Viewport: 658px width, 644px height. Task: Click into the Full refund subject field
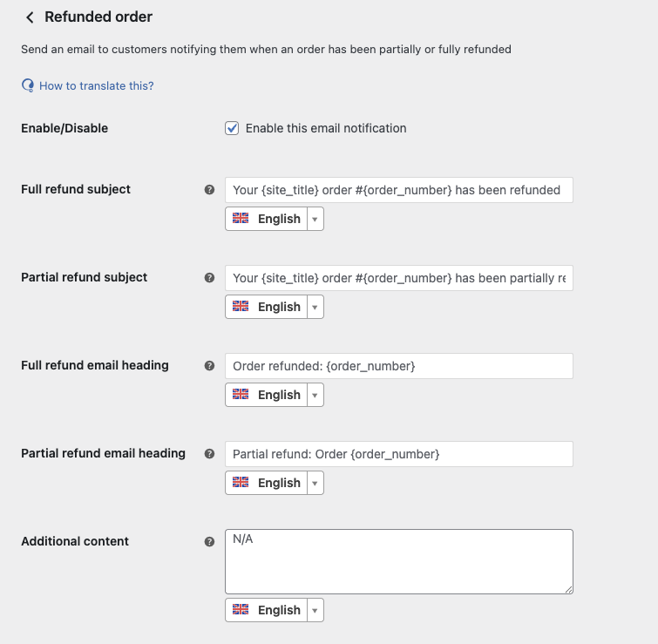[398, 190]
